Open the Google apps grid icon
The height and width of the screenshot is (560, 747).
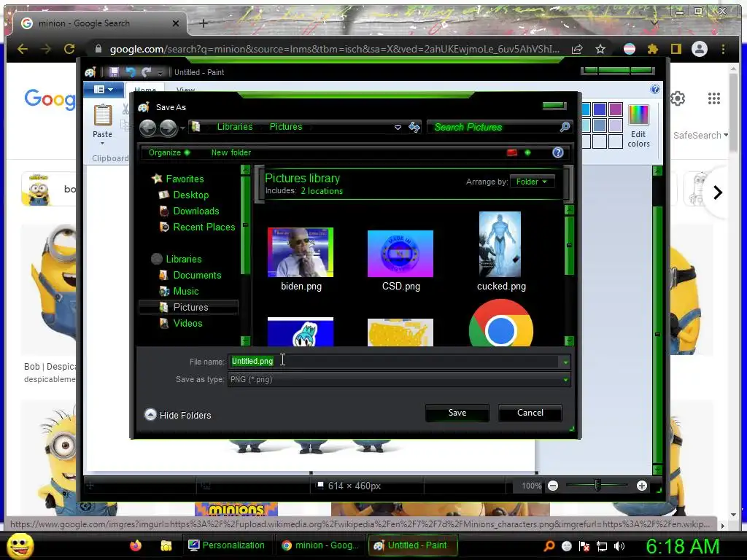coord(713,98)
